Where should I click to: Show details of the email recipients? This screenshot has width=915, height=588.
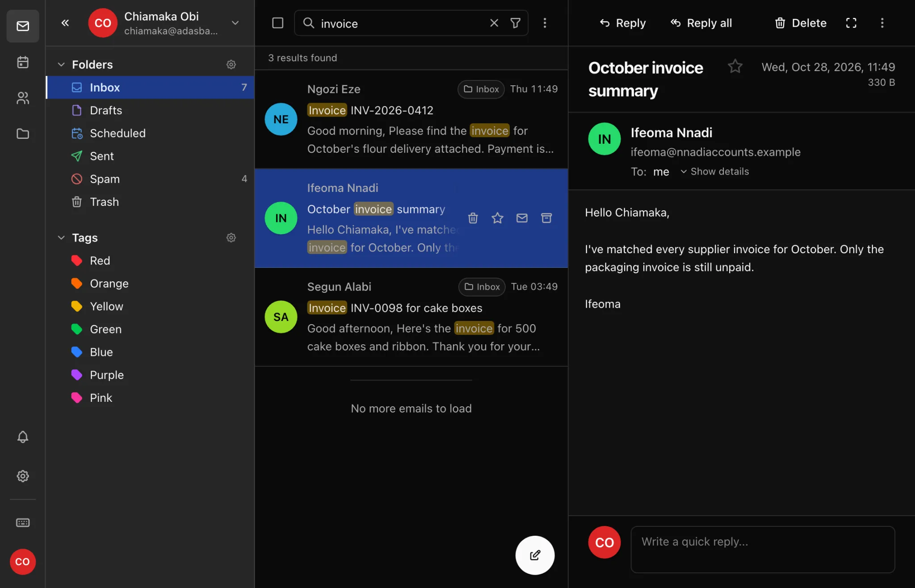click(x=714, y=171)
